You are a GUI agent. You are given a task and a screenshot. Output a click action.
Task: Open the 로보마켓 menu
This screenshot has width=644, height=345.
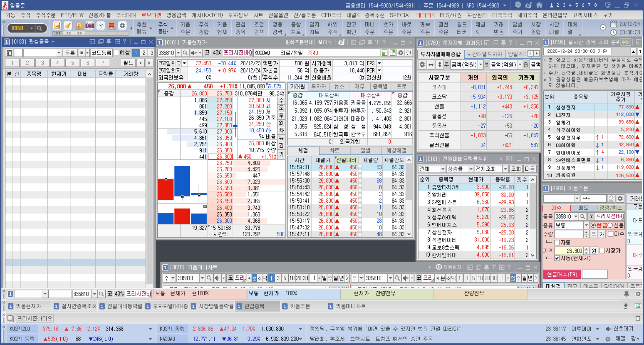click(x=151, y=15)
